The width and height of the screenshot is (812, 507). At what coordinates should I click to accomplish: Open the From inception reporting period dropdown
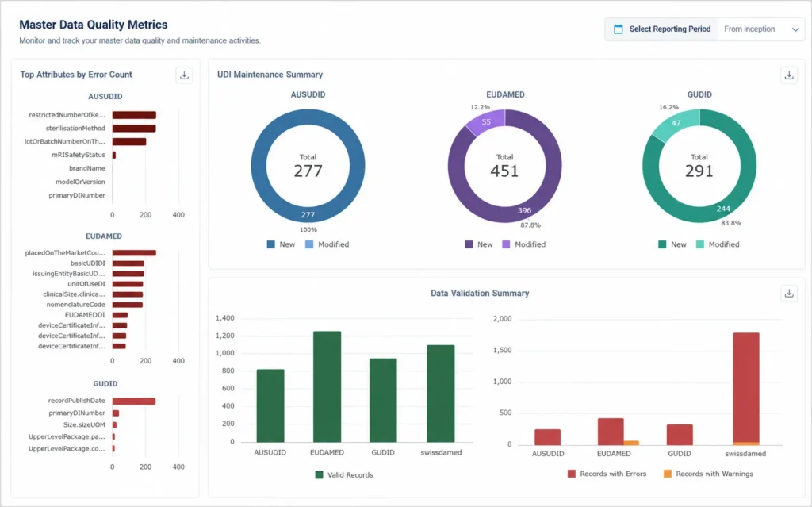pos(760,29)
